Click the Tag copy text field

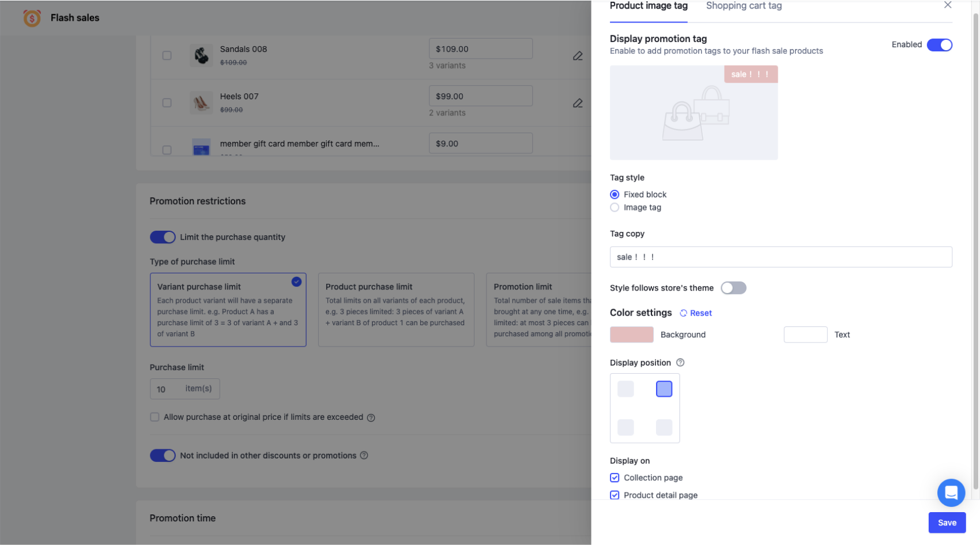click(781, 257)
